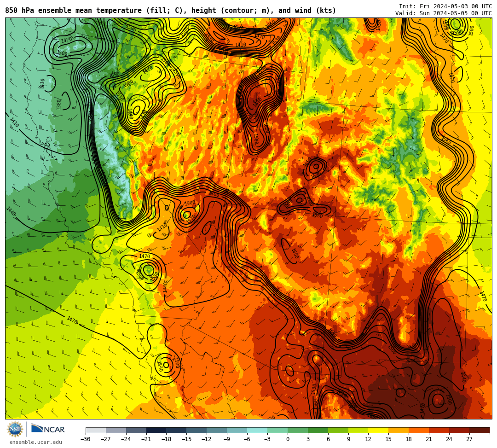
Task: Click the dark navy swatch between -21 and -18
Action: click(x=156, y=430)
